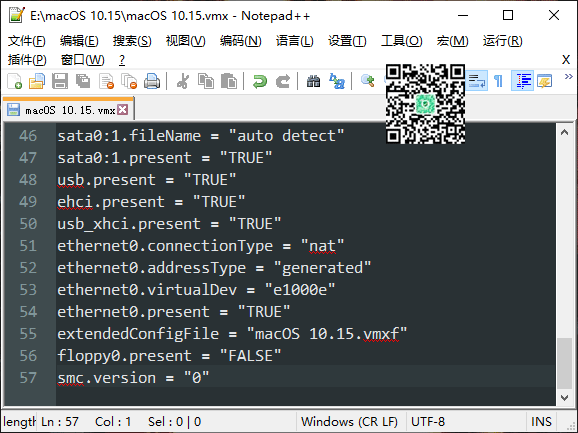The height and width of the screenshot is (433, 578).
Task: Open the 编码(N) encoding menu
Action: tap(240, 41)
